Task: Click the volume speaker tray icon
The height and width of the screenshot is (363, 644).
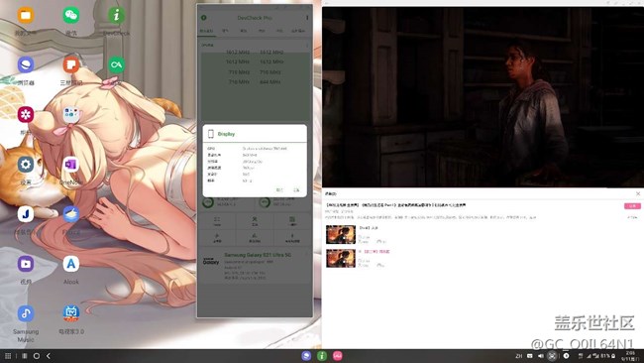Action: [541, 356]
